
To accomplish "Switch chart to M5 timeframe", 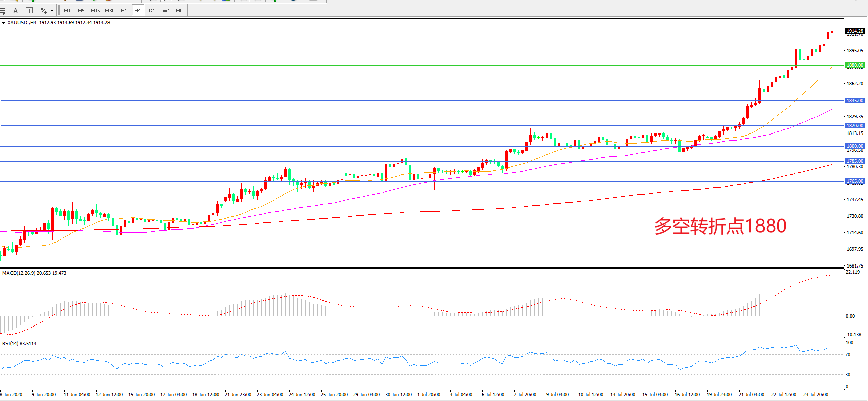I will pyautogui.click(x=81, y=10).
